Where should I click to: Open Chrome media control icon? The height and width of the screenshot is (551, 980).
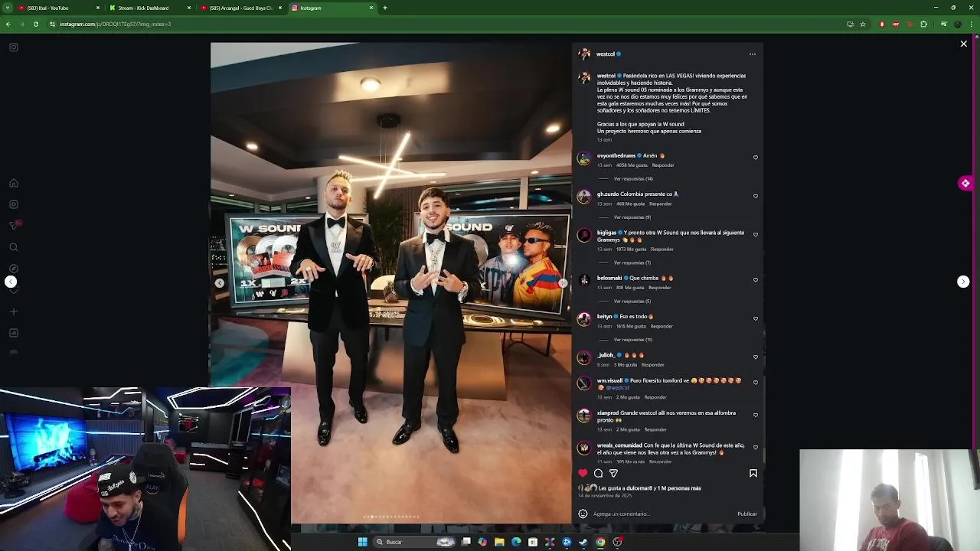coord(944,24)
